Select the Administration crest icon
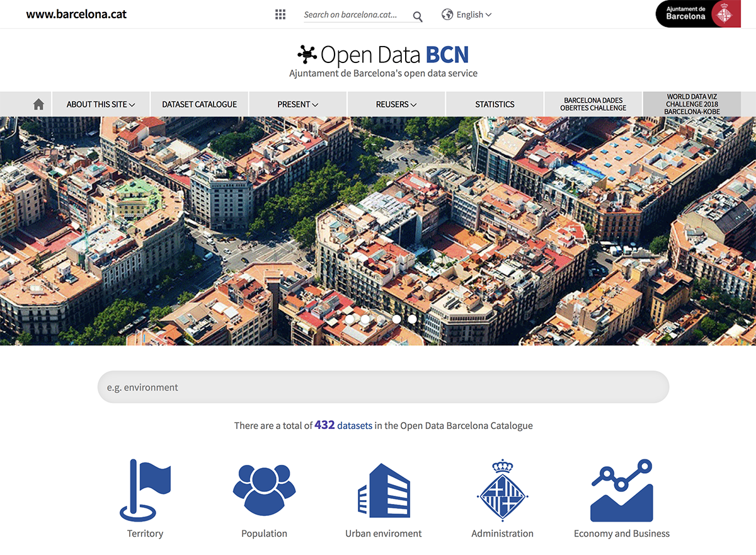The width and height of the screenshot is (756, 555). pyautogui.click(x=502, y=491)
